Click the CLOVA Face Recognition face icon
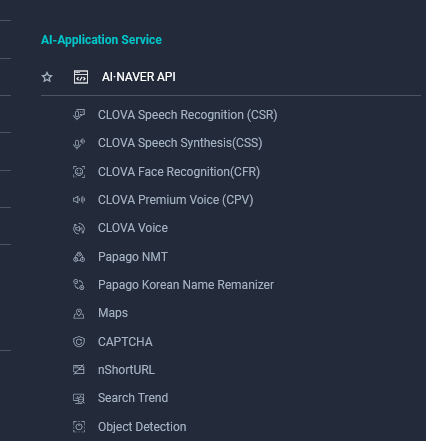The width and height of the screenshot is (426, 441). [79, 172]
